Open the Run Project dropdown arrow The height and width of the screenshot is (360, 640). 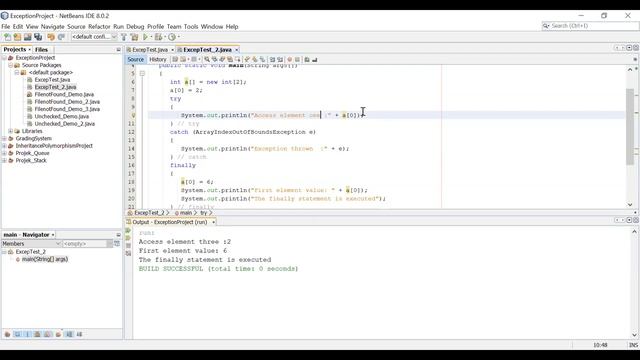[151, 37]
